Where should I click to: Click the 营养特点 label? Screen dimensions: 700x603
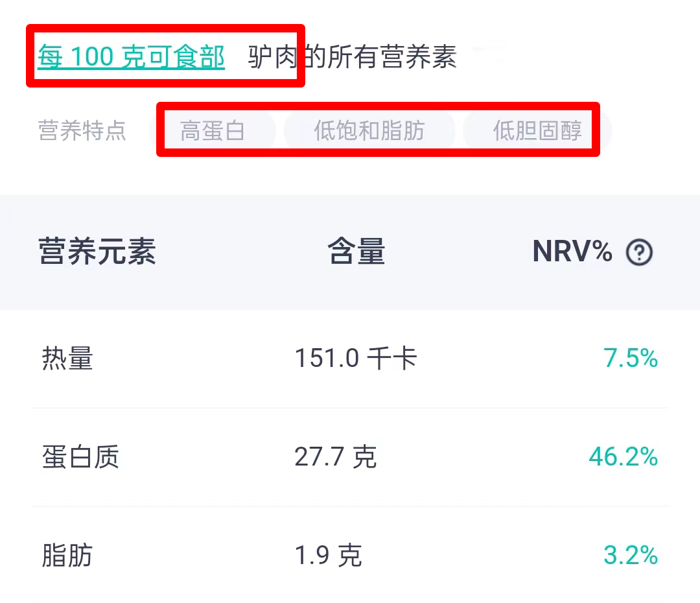pyautogui.click(x=82, y=131)
